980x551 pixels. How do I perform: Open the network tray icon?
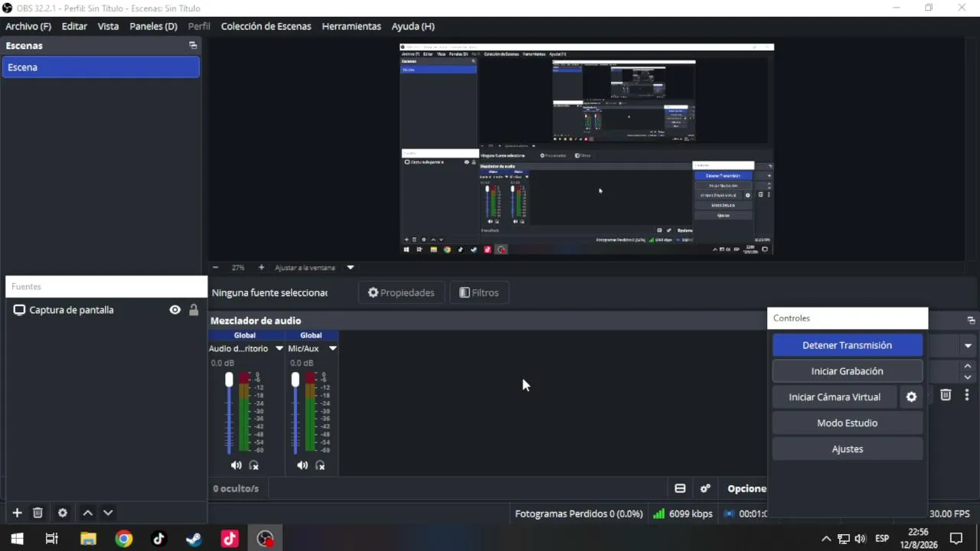843,539
